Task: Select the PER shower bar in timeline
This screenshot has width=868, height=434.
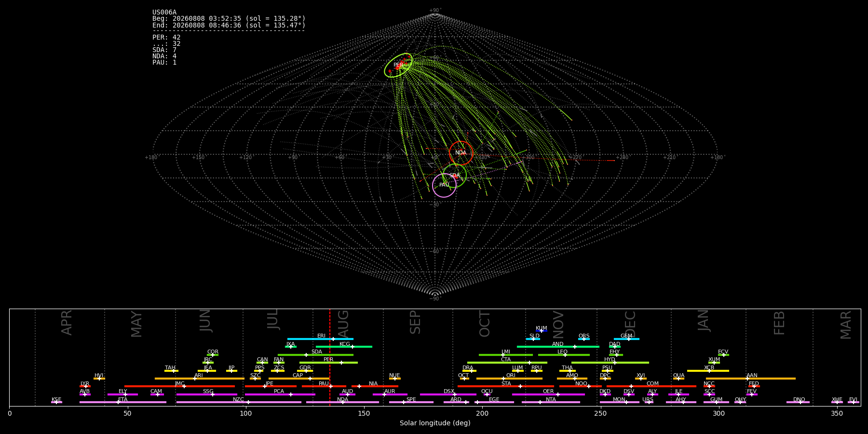Action: tap(328, 363)
